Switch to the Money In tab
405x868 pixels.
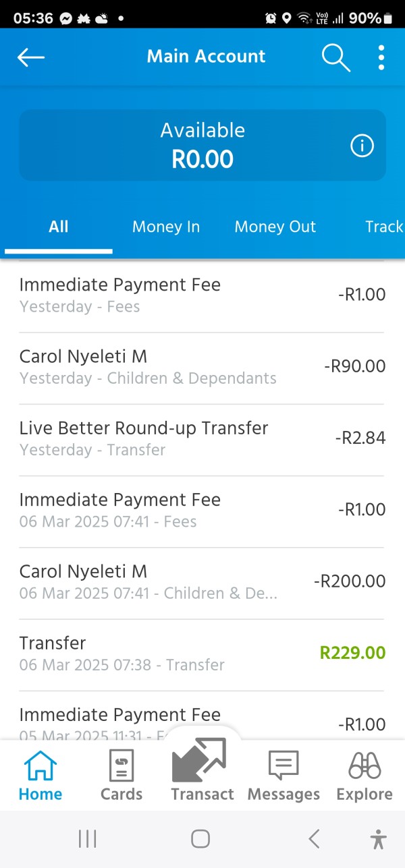166,227
